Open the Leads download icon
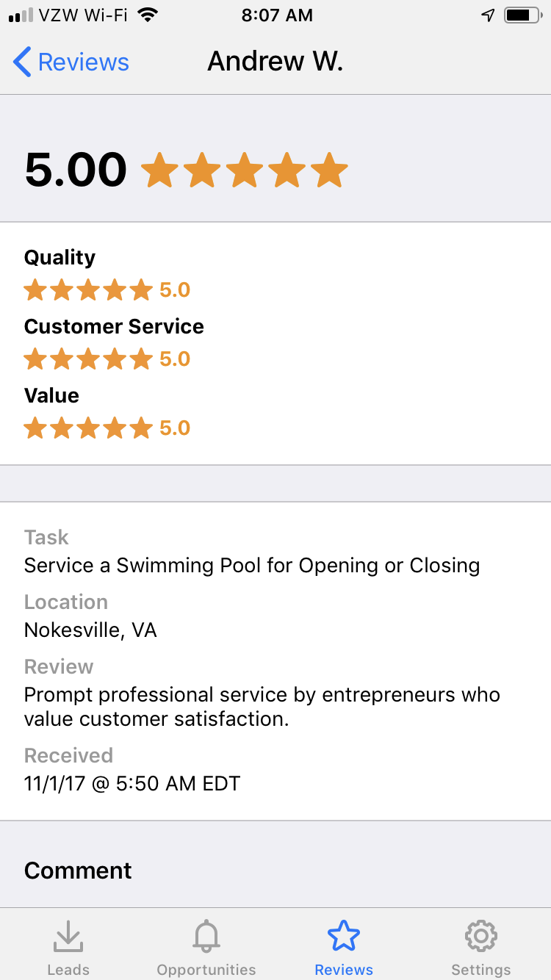The image size is (551, 980). click(x=68, y=936)
